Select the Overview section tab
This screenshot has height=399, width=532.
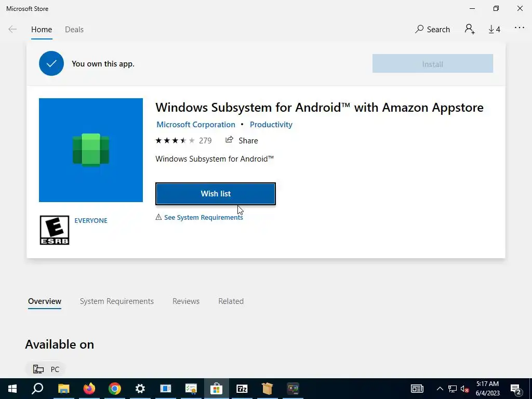click(45, 301)
